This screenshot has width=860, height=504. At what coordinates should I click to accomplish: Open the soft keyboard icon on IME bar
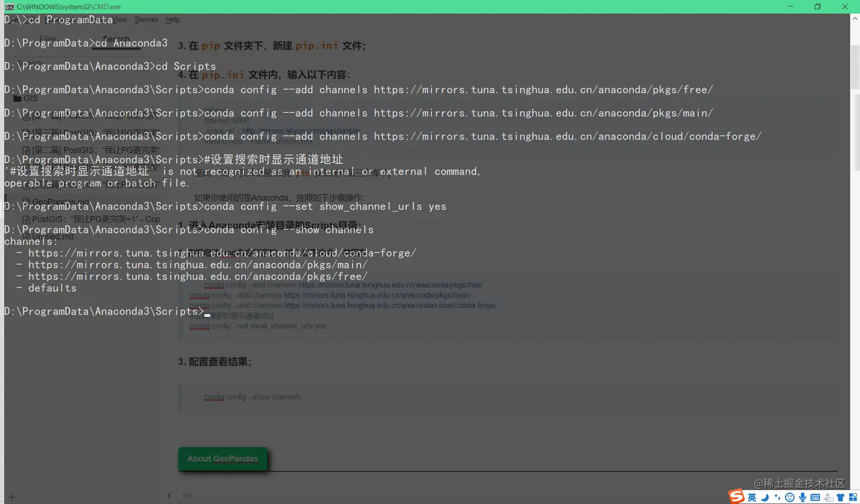tap(815, 498)
